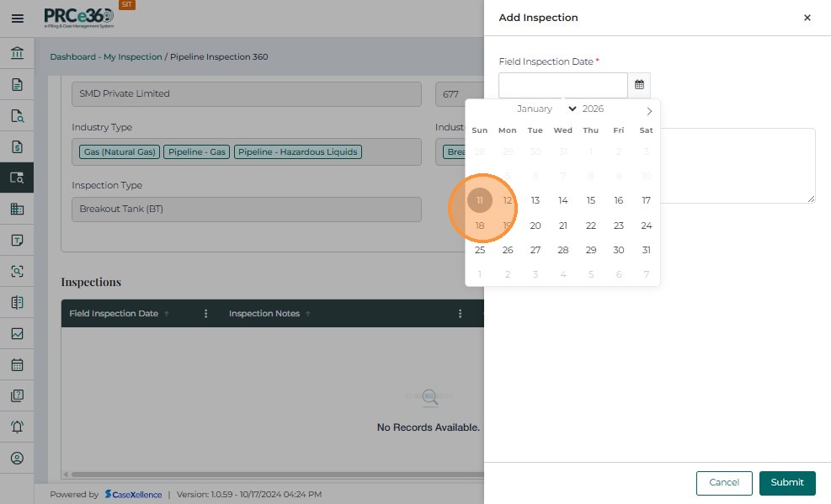Image resolution: width=831 pixels, height=504 pixels.
Task: Select January 15 in calendar
Action: [x=591, y=200]
